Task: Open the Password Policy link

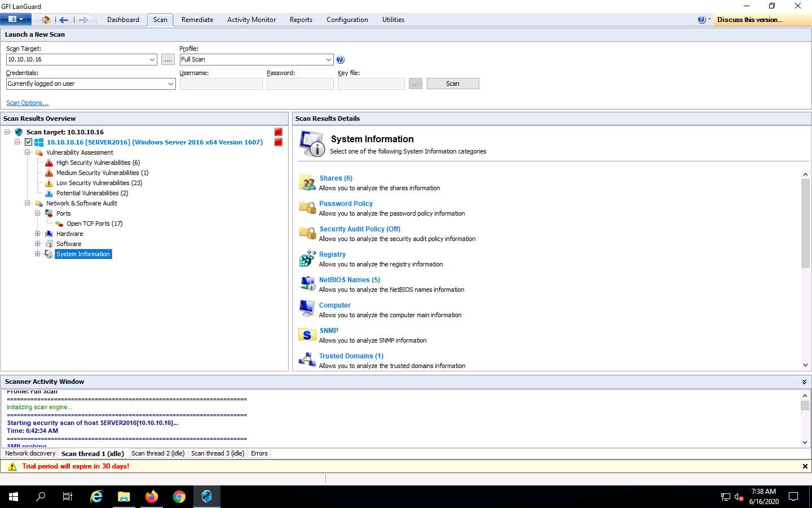Action: point(346,204)
